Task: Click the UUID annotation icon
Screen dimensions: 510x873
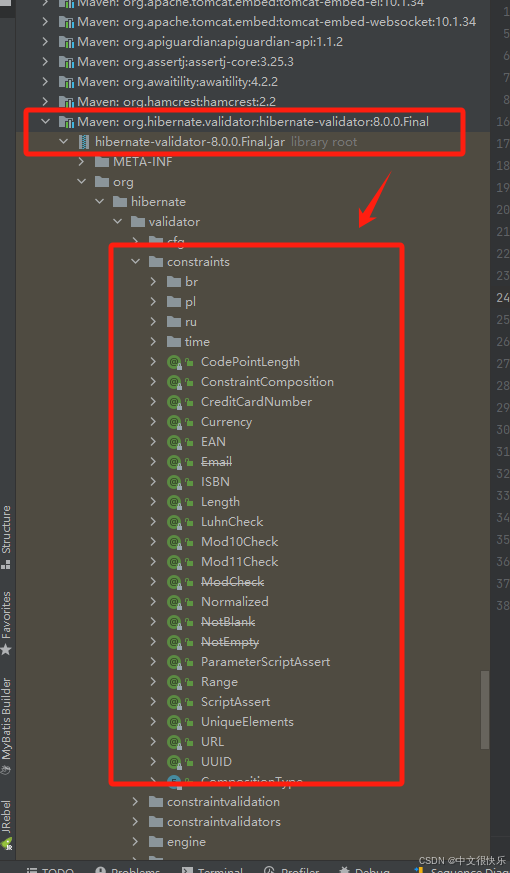Action: pyautogui.click(x=174, y=762)
